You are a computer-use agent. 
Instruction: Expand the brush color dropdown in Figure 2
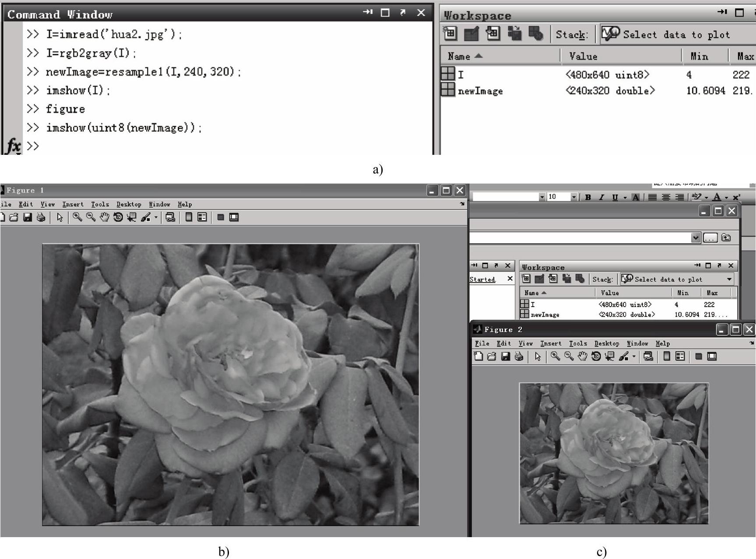[x=634, y=357]
